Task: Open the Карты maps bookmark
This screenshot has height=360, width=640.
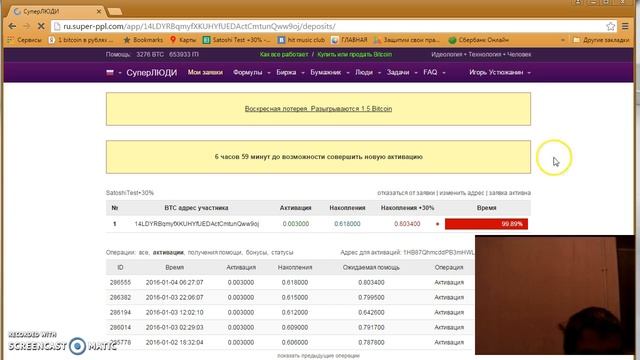Action: point(183,40)
